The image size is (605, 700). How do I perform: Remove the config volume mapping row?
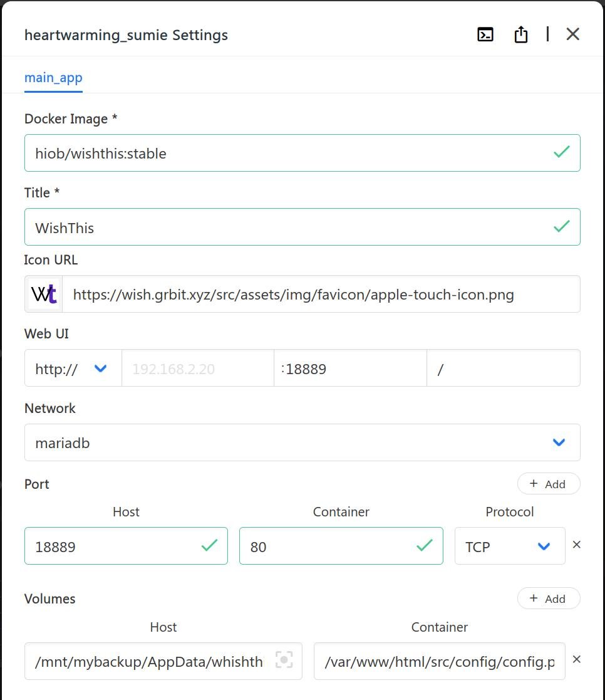pyautogui.click(x=576, y=659)
